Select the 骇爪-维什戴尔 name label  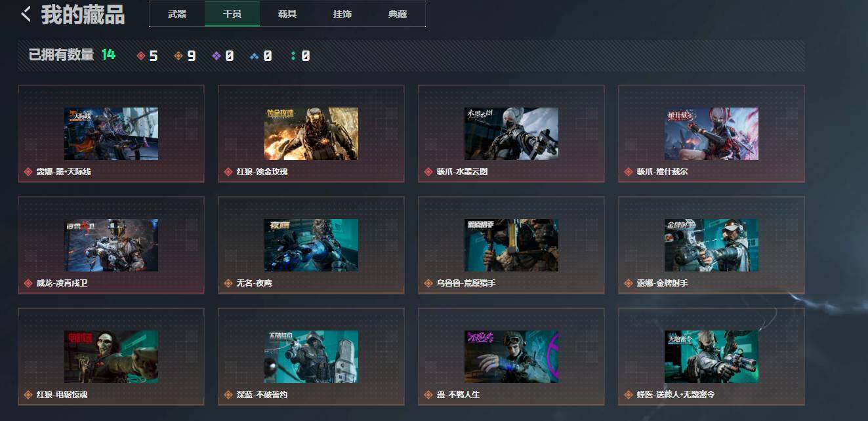[x=662, y=172]
